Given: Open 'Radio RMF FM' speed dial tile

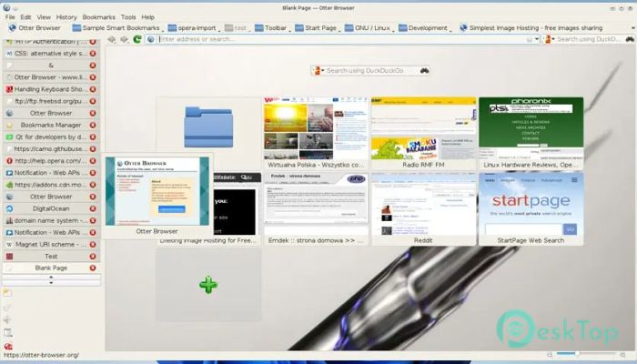Looking at the screenshot, I should click(x=423, y=133).
